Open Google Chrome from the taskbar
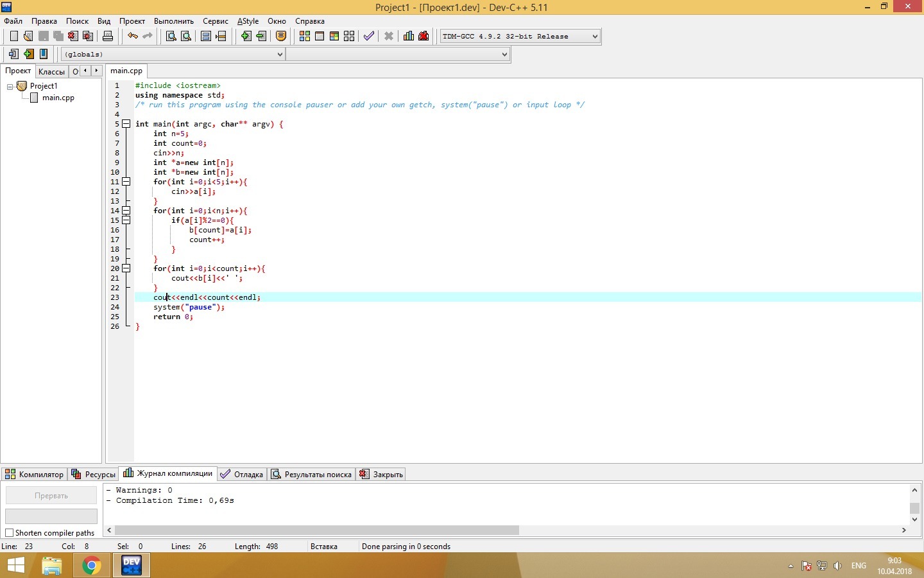The image size is (924, 578). (91, 566)
